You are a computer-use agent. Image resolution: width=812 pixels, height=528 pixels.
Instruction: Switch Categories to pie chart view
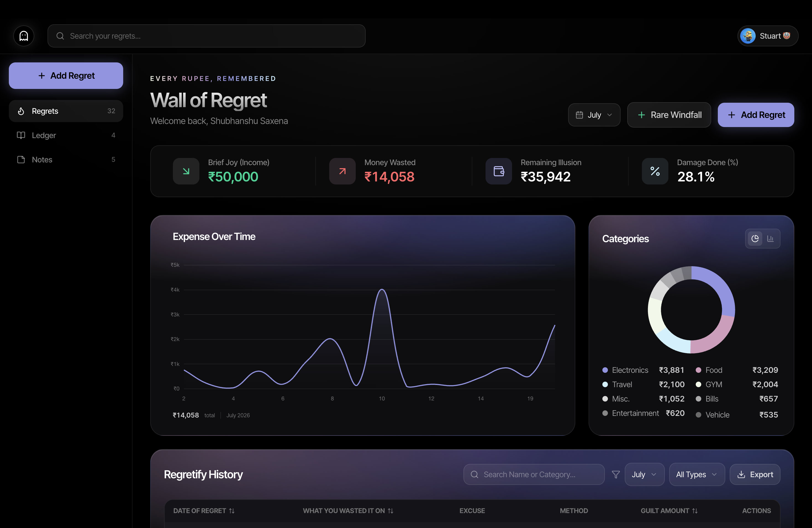[755, 238]
